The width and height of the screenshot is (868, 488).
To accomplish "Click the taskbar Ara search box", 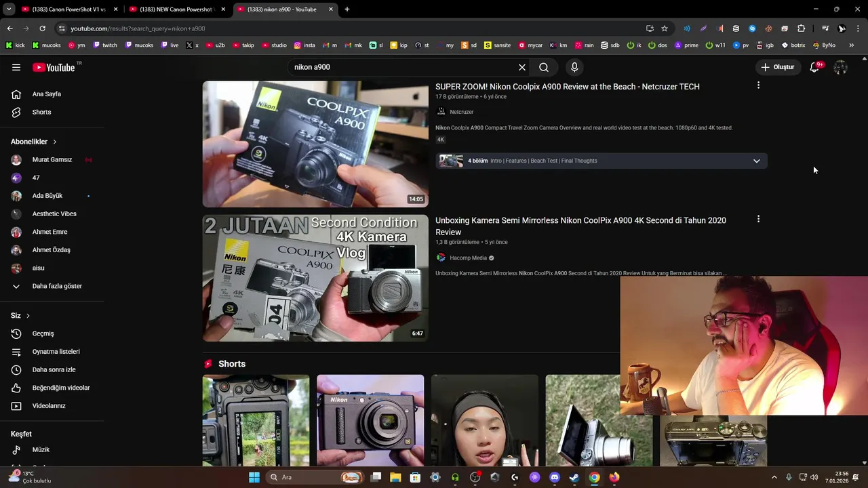I will point(317,477).
